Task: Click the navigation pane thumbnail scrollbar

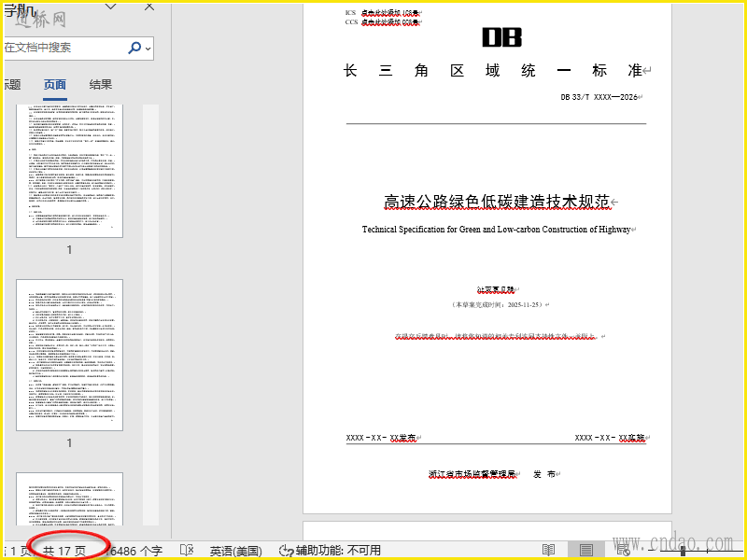Action: (150, 315)
